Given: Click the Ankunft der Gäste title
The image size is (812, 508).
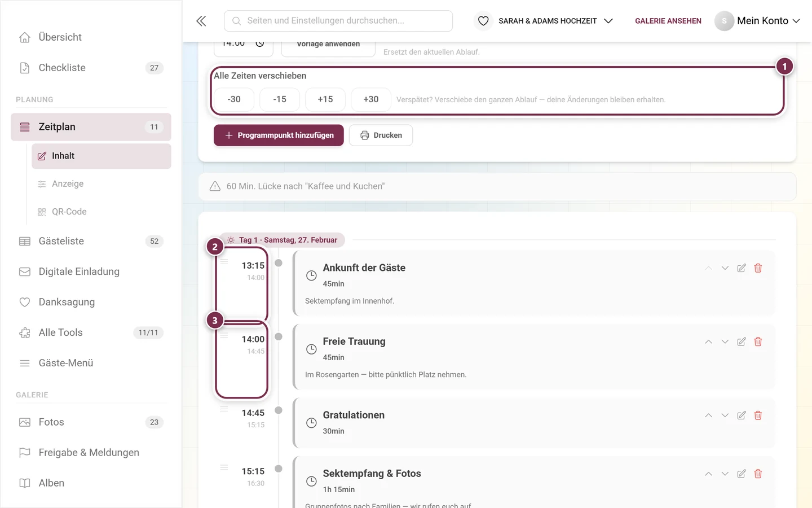Looking at the screenshot, I should coord(364,268).
